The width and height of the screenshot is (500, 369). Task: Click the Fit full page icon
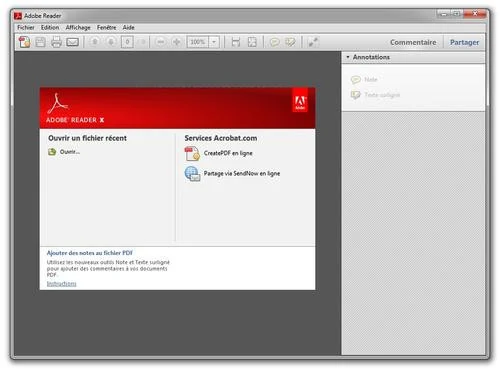tap(252, 42)
